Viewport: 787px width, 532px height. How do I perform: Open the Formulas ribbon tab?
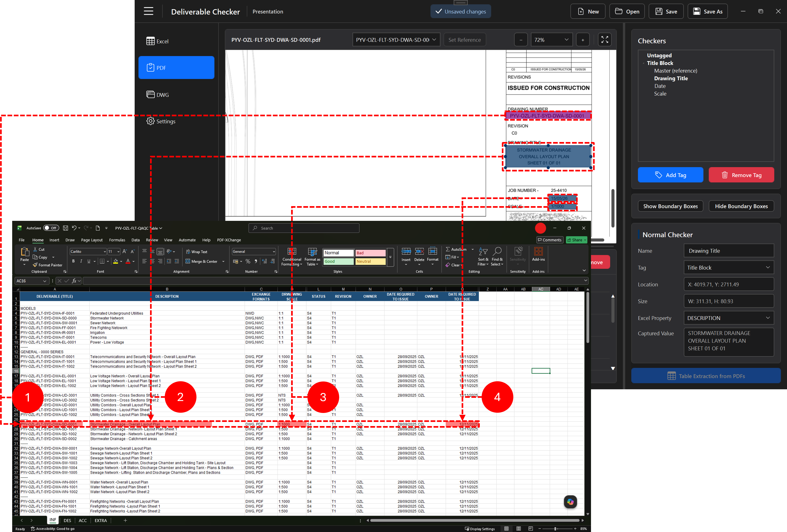117,240
